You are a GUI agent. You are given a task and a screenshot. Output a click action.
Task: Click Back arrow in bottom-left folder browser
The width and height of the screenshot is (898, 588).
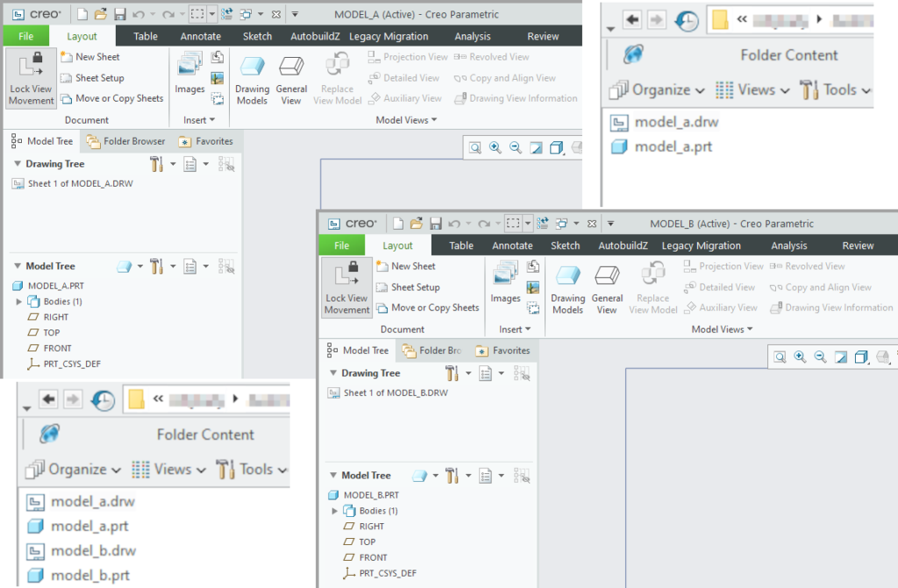point(49,399)
